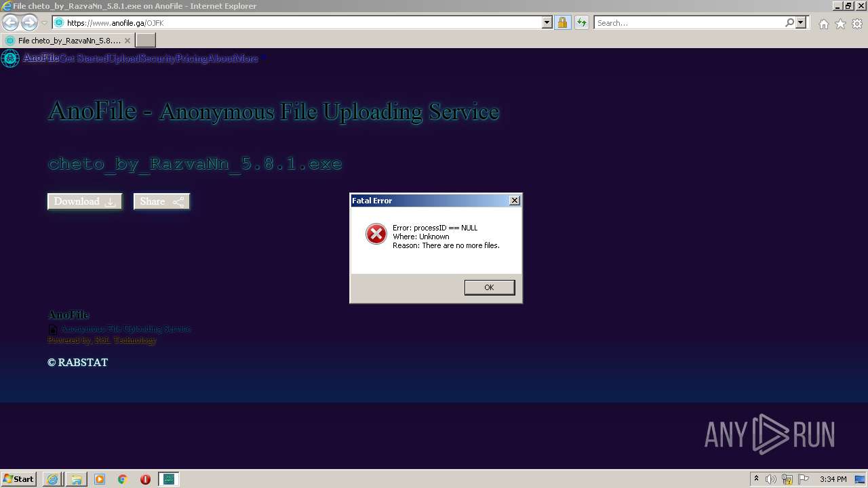This screenshot has height=488, width=868.
Task: Minimize the Internet Explorer window
Action: point(837,5)
